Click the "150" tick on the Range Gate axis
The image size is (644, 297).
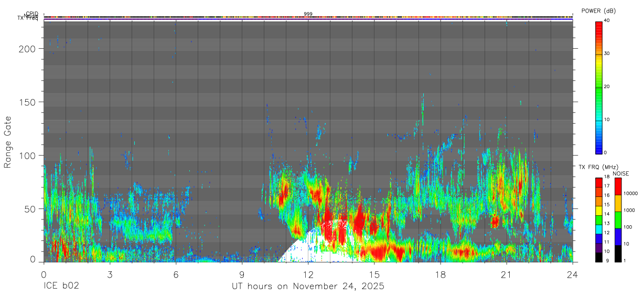(x=28, y=102)
